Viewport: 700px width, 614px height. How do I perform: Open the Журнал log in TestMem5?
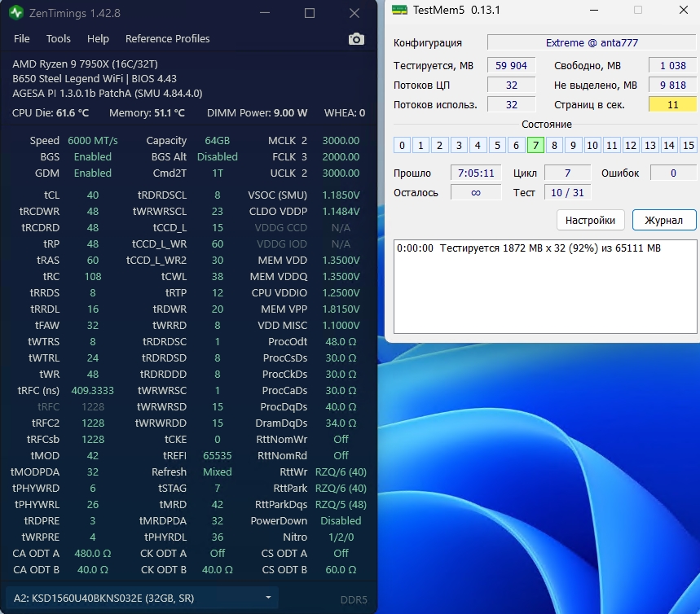(664, 220)
